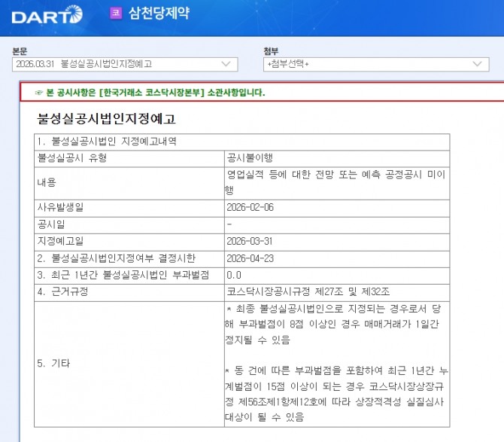The height and width of the screenshot is (442, 504).
Task: Click the DART logo
Action: (47, 15)
